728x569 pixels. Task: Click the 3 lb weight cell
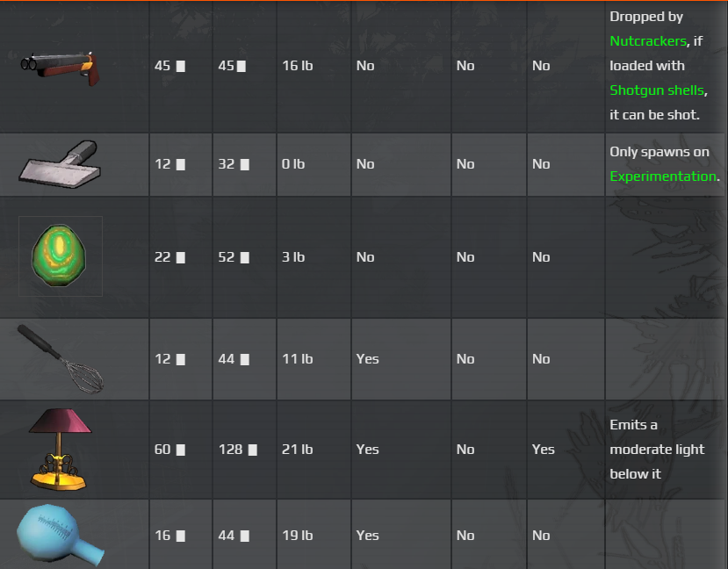(294, 257)
